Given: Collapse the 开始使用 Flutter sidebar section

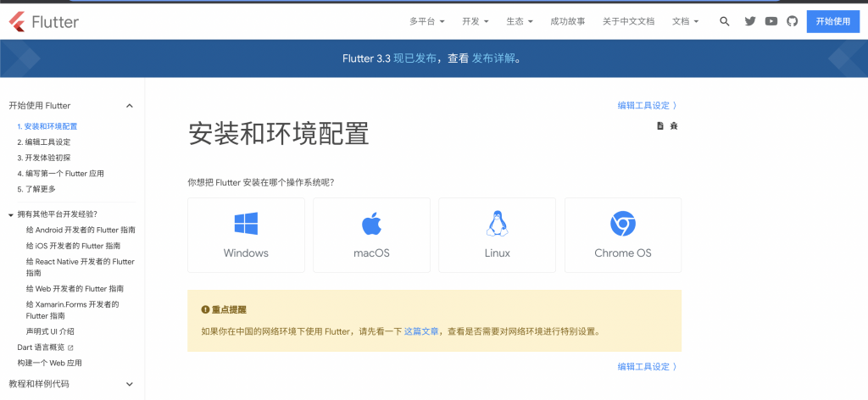Looking at the screenshot, I should [x=130, y=106].
